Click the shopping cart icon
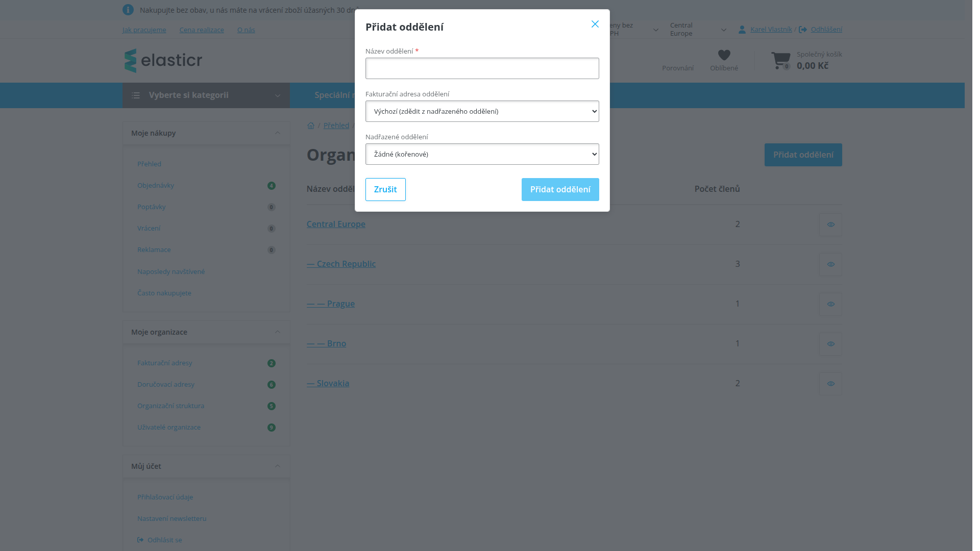Screen dimensions: 980x551 click(780, 61)
